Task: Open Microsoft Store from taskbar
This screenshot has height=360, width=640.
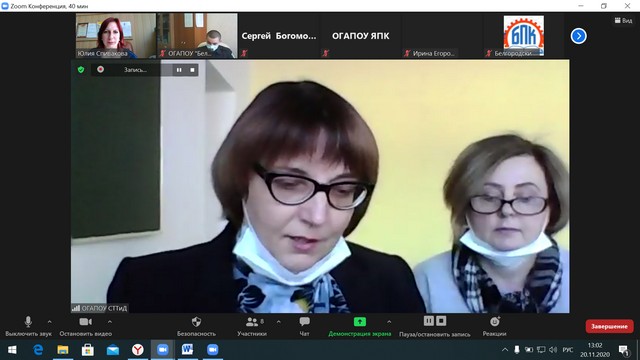Action: pos(88,350)
